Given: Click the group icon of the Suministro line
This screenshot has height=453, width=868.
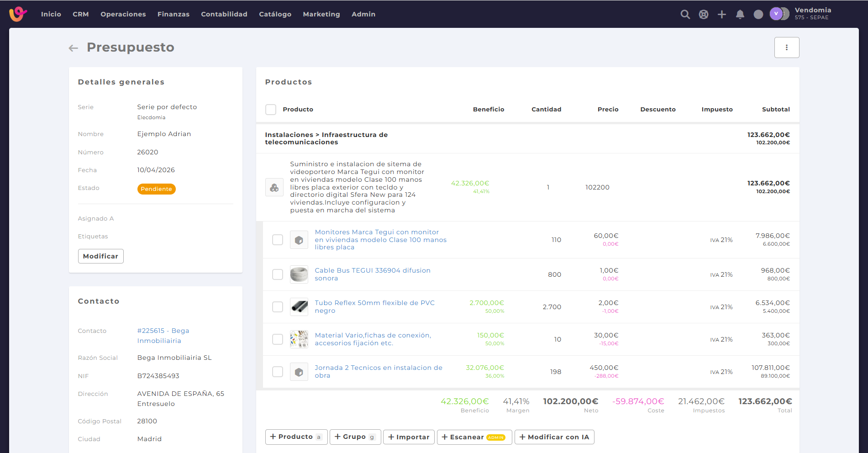Looking at the screenshot, I should tap(274, 187).
